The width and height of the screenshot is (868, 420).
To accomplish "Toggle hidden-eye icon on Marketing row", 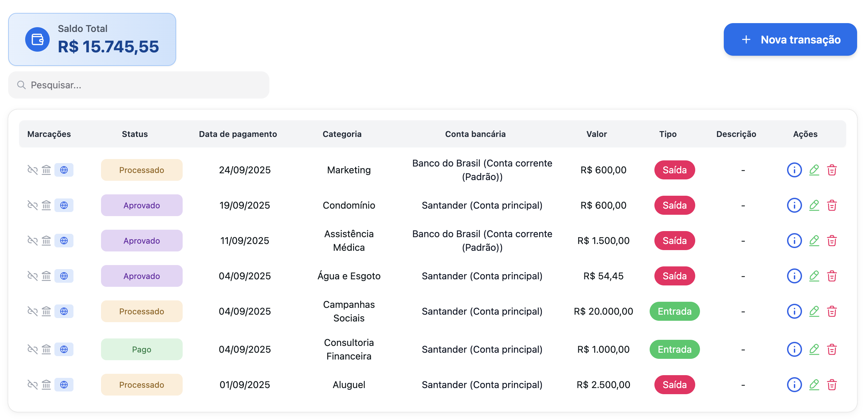I will point(32,170).
